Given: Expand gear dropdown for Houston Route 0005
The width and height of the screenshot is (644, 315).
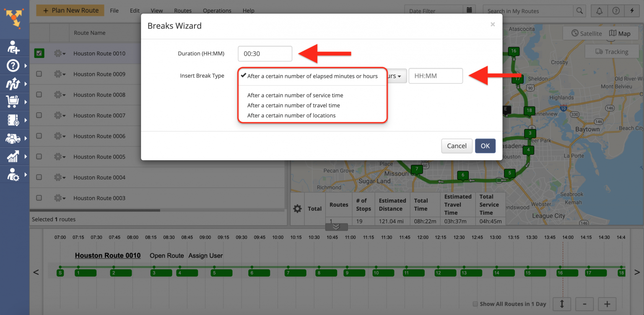Looking at the screenshot, I should coord(60,156).
